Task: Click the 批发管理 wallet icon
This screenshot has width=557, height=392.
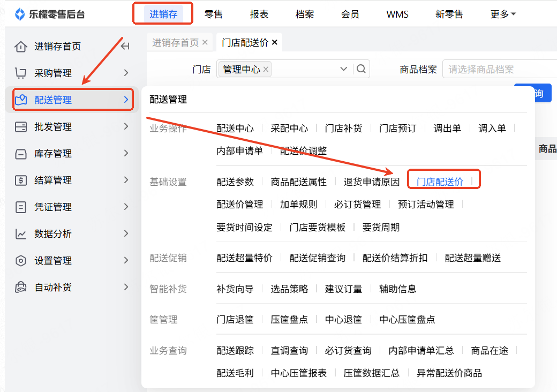Action: (x=20, y=127)
